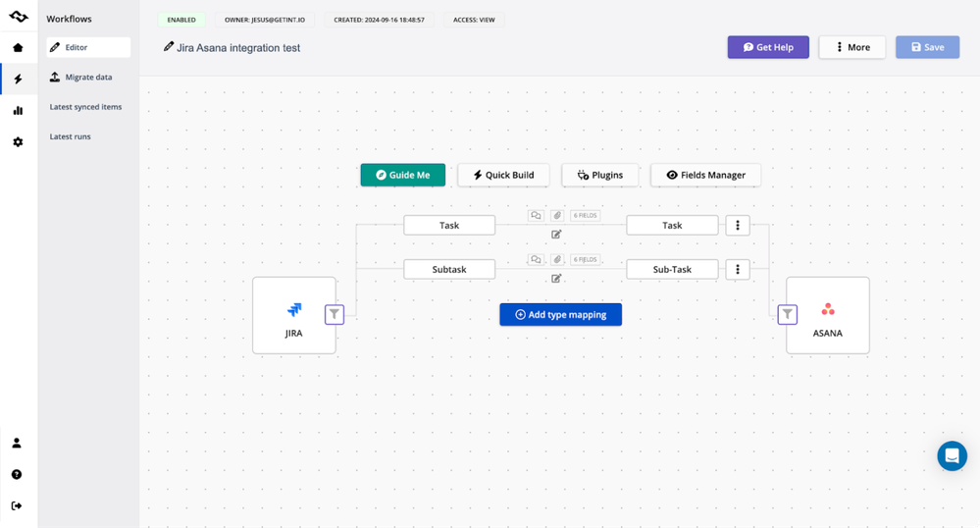Click the pencil icon beside workflow name
Viewport: 980px width, 528px height.
pos(168,46)
